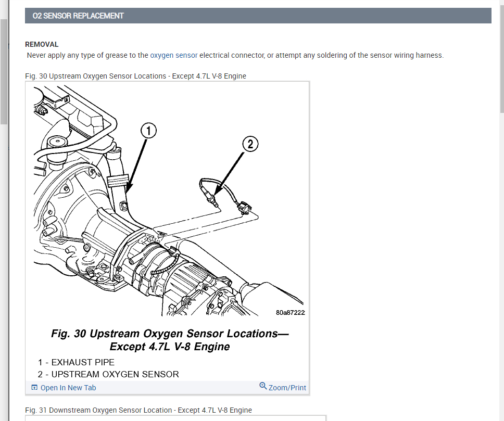The width and height of the screenshot is (504, 421).
Task: Click the Fig. 30 caption above the diagram
Action: (136, 76)
